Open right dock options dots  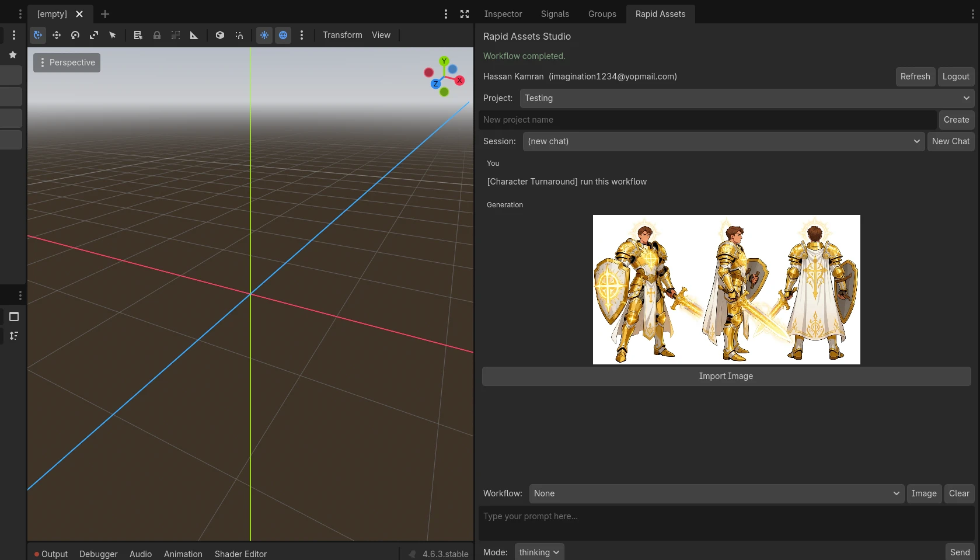[972, 14]
